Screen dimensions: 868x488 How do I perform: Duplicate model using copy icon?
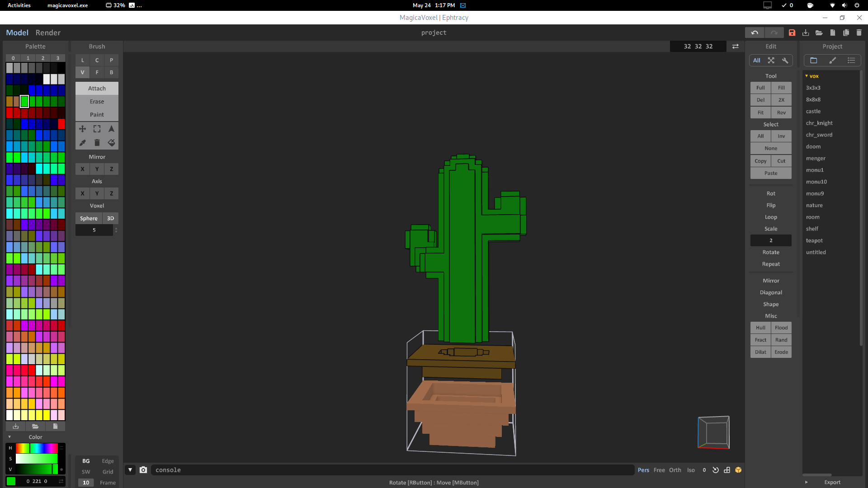point(846,33)
